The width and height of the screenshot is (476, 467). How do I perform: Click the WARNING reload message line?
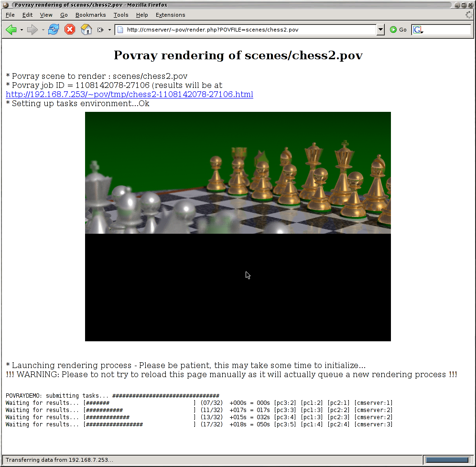[231, 374]
